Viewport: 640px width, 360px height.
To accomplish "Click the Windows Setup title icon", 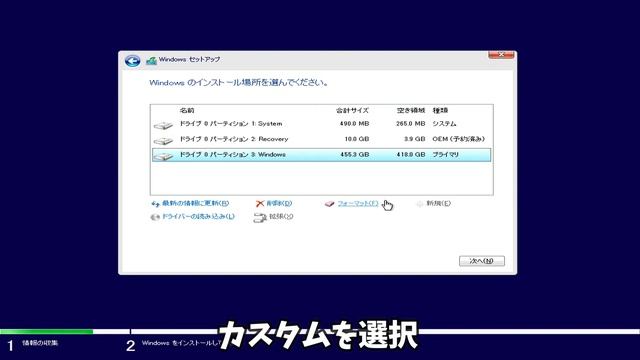I will coord(151,60).
